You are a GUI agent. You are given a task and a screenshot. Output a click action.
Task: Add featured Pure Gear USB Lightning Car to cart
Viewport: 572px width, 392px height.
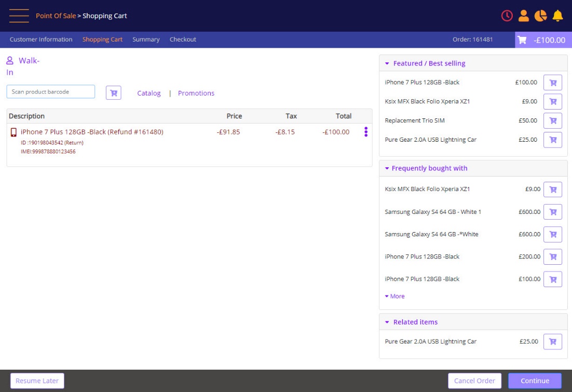click(553, 140)
